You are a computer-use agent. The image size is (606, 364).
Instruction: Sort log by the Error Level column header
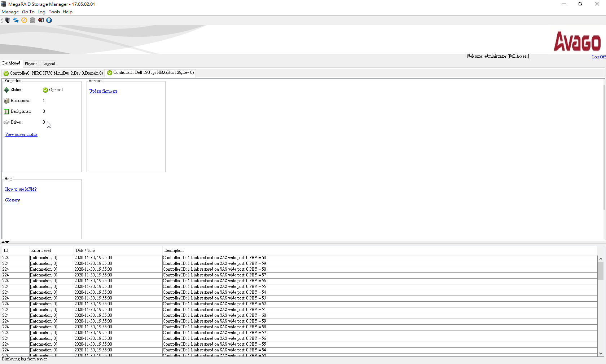click(52, 250)
